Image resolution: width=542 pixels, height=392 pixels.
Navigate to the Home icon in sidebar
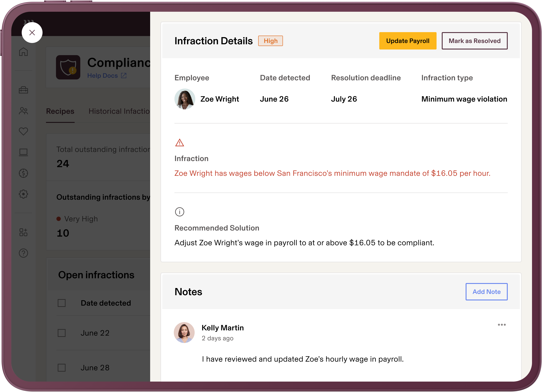[23, 52]
